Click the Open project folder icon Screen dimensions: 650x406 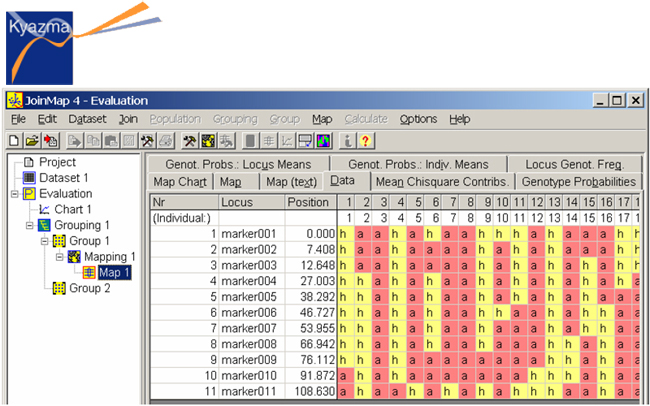tap(31, 141)
